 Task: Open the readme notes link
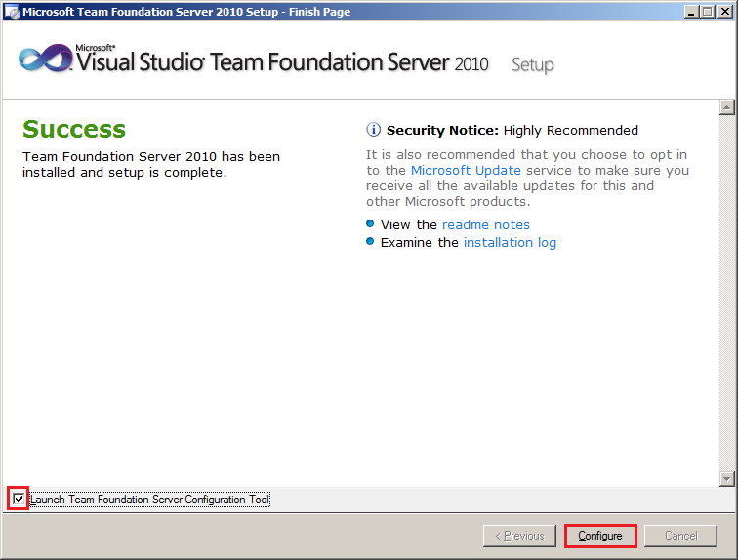[x=486, y=224]
